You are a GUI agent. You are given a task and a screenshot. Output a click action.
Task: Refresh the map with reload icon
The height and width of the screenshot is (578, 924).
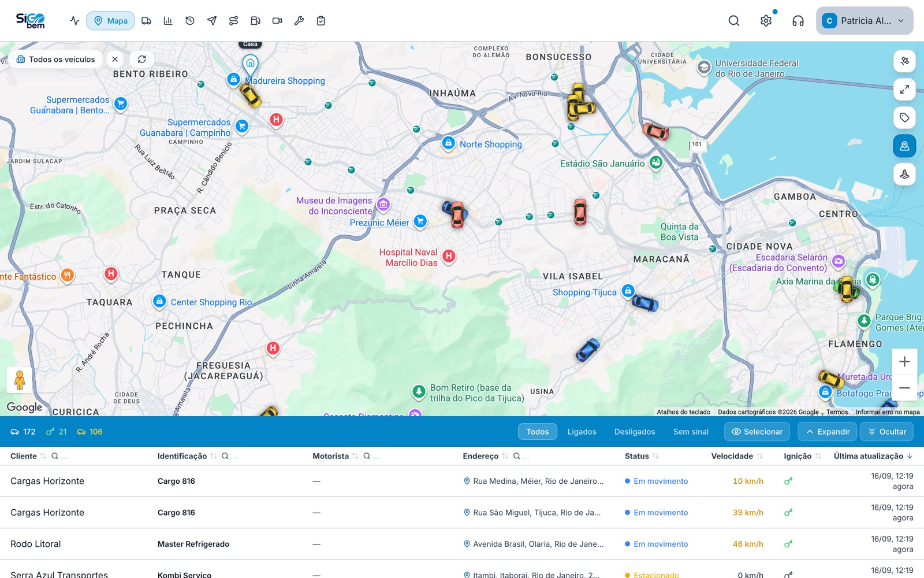point(142,59)
